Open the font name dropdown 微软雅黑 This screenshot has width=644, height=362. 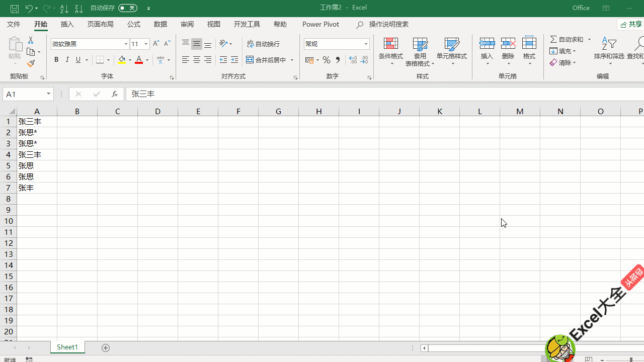[126, 44]
